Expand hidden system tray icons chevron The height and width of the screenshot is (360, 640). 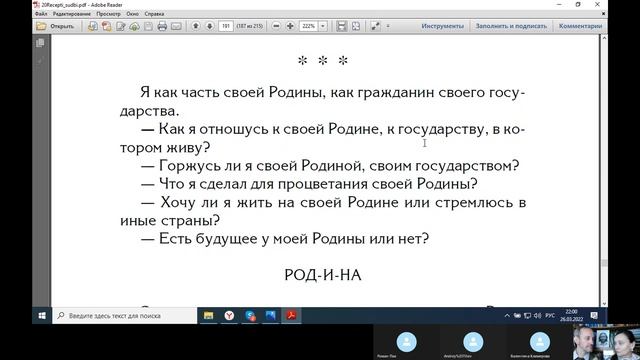(507, 316)
